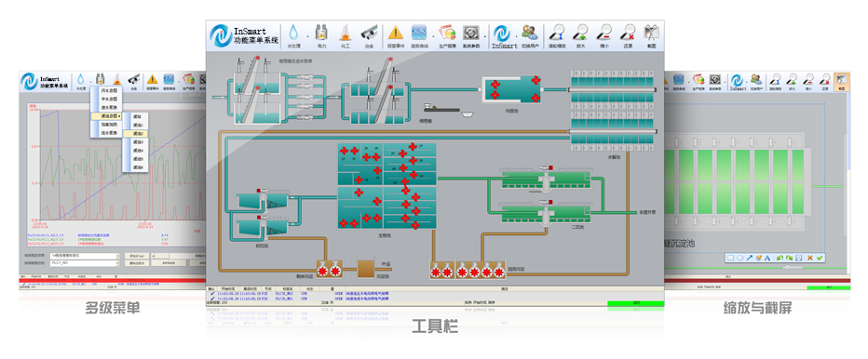Click save disk icon in right window annotation bar
The height and width of the screenshot is (359, 868).
tap(799, 258)
